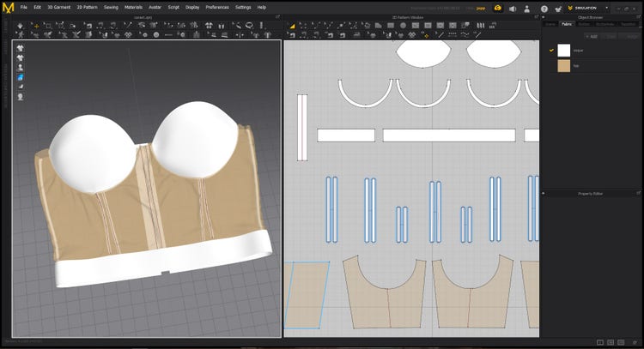
Task: Select the tan fabric swatch
Action: coord(564,66)
